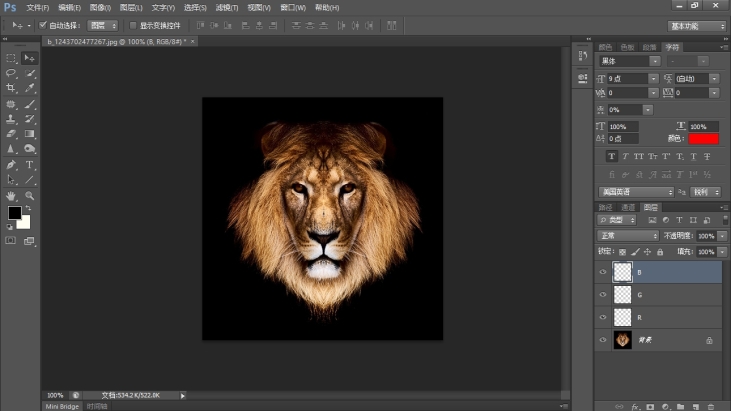Click the fx layer style icon

[635, 406]
